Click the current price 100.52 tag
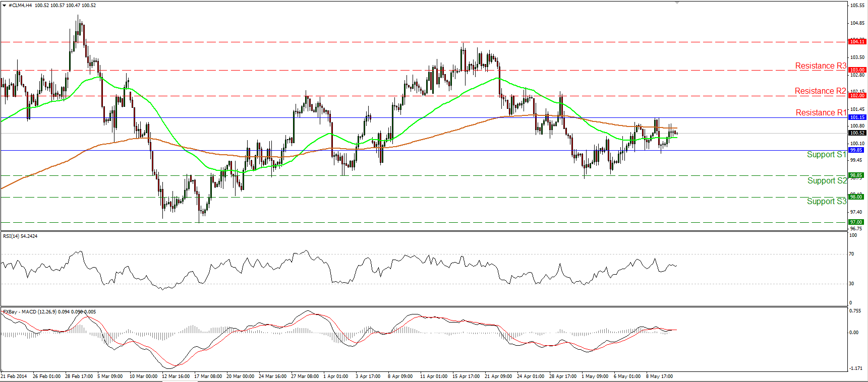868x382 pixels. click(857, 133)
